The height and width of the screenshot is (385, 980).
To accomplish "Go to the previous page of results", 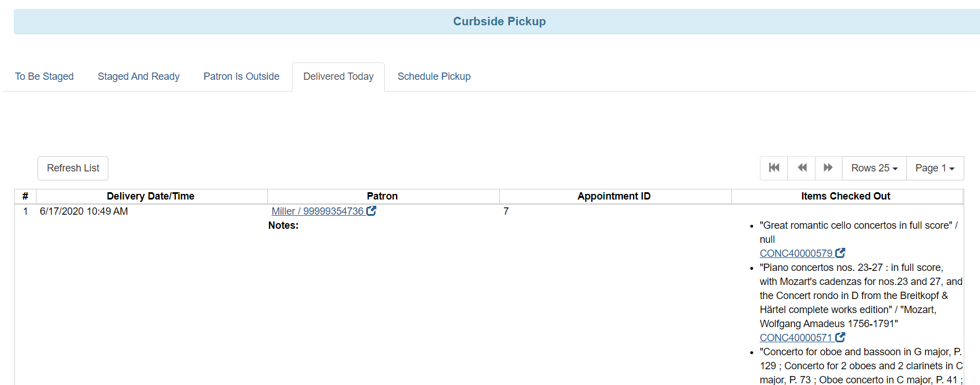I will pos(802,168).
